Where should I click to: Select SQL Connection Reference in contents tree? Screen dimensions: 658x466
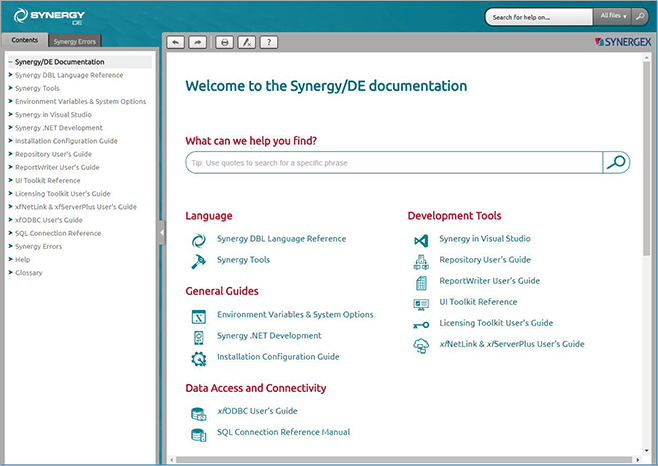click(x=58, y=233)
